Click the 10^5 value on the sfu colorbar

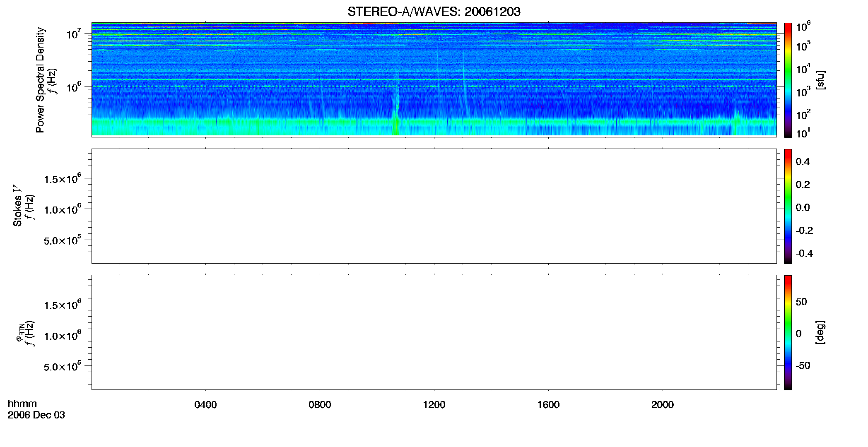[x=803, y=46]
